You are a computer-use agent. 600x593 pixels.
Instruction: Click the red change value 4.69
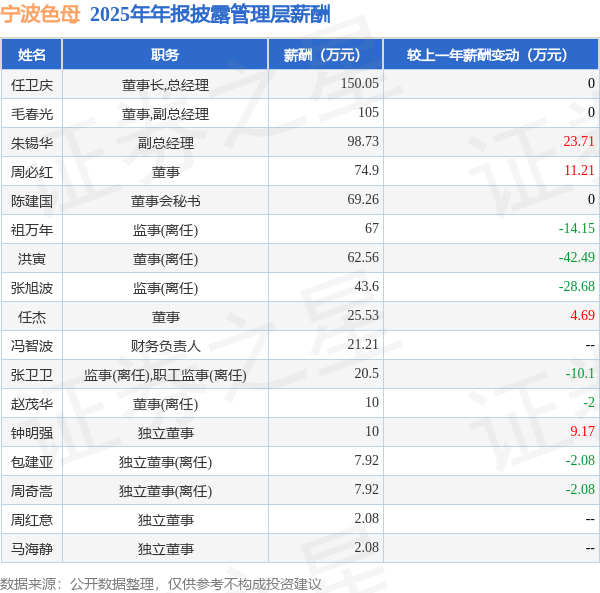tap(582, 316)
